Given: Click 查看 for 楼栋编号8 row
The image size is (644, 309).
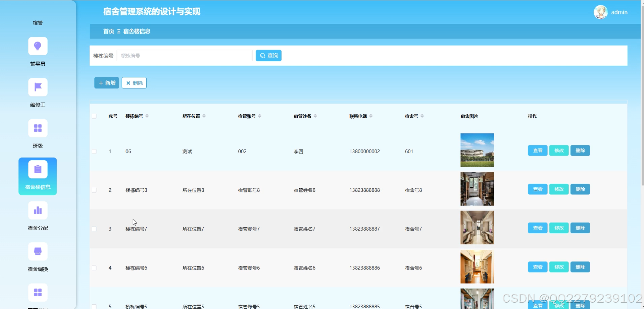Looking at the screenshot, I should [538, 189].
